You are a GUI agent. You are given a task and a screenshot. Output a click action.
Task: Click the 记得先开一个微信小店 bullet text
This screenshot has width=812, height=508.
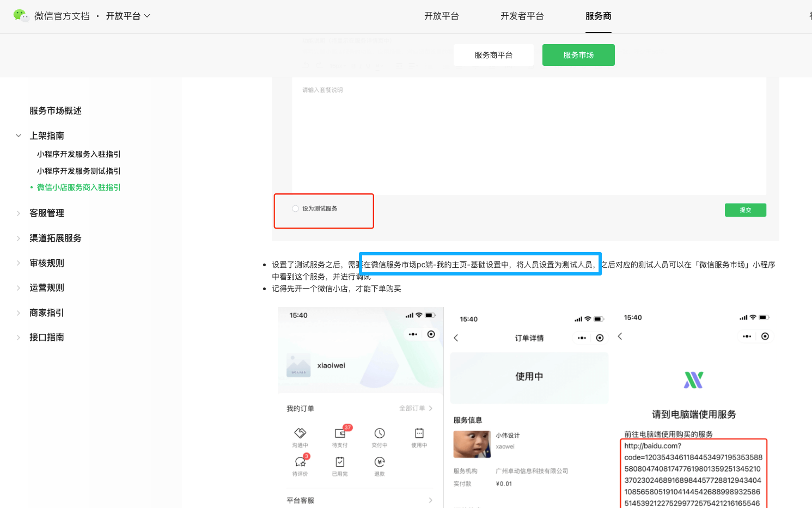[x=337, y=289]
